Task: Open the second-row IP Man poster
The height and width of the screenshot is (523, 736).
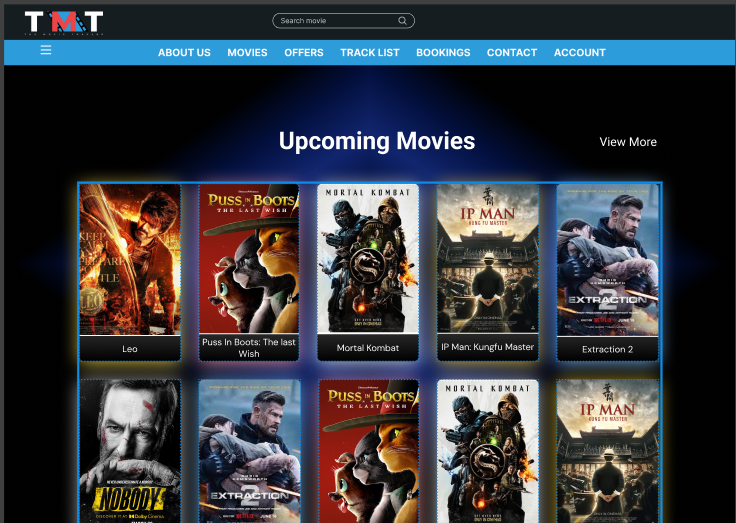Action: (607, 451)
